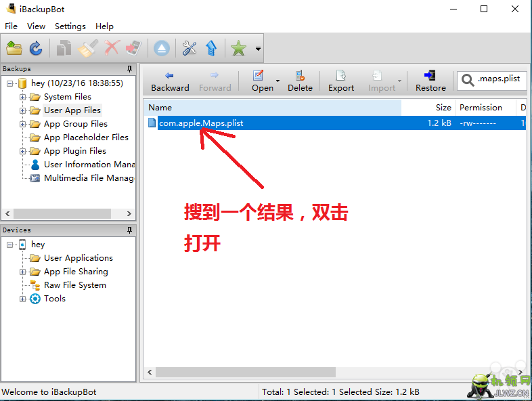Click the Backups tree horizontal scrollbar thumb
This screenshot has height=401, width=532.
pyautogui.click(x=62, y=214)
